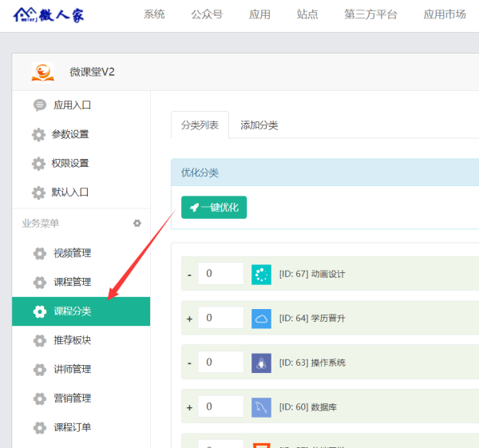Click the gear icon beside 讲师管理
Viewport: 479px width, 448px height.
40,370
